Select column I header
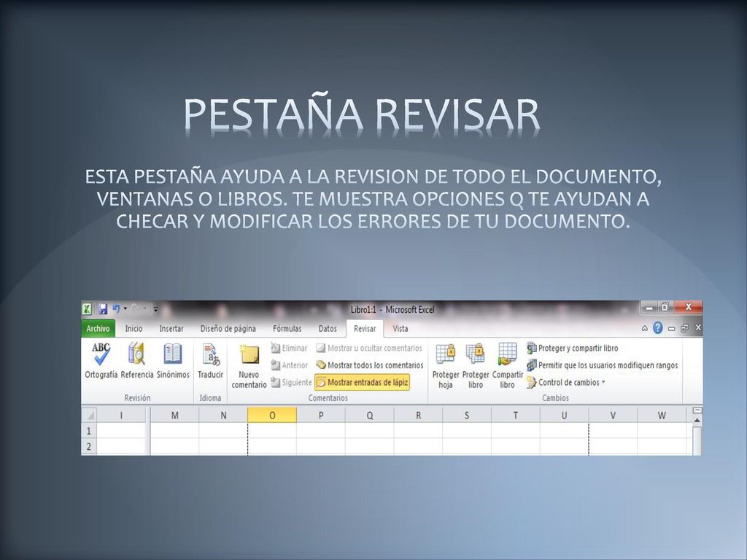The width and height of the screenshot is (747, 560). click(121, 415)
